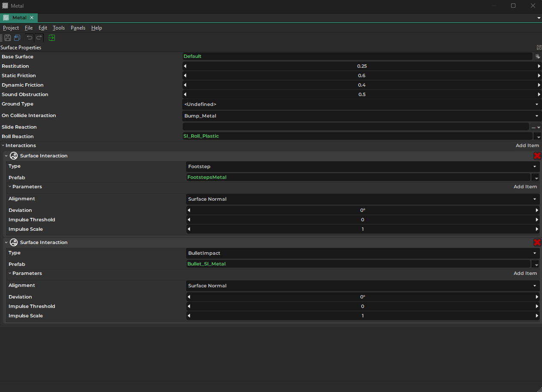Increase Restitution using the right slider arrow
542x392 pixels.
pos(539,66)
